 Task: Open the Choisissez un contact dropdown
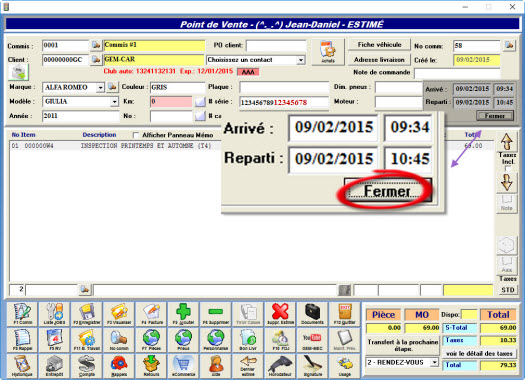coord(301,60)
